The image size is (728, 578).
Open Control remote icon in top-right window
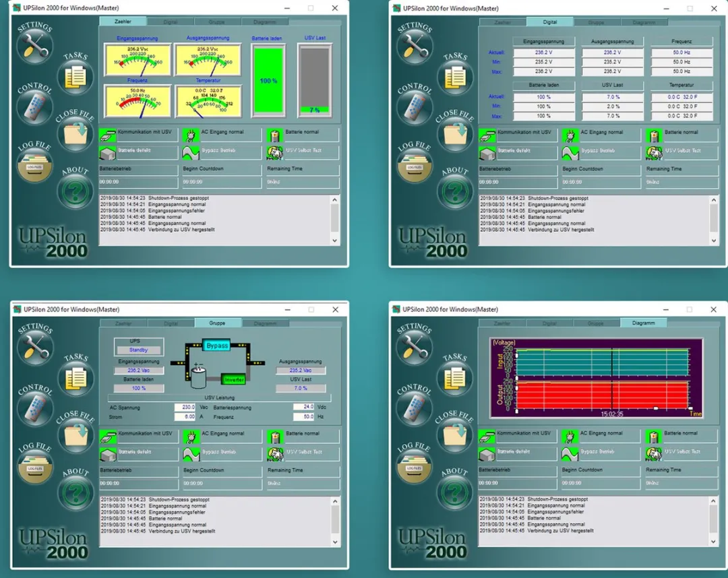[415, 108]
